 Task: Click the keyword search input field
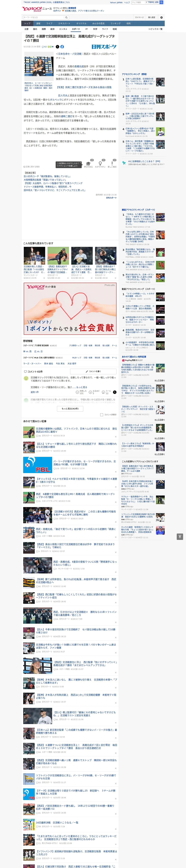pos(44,18)
